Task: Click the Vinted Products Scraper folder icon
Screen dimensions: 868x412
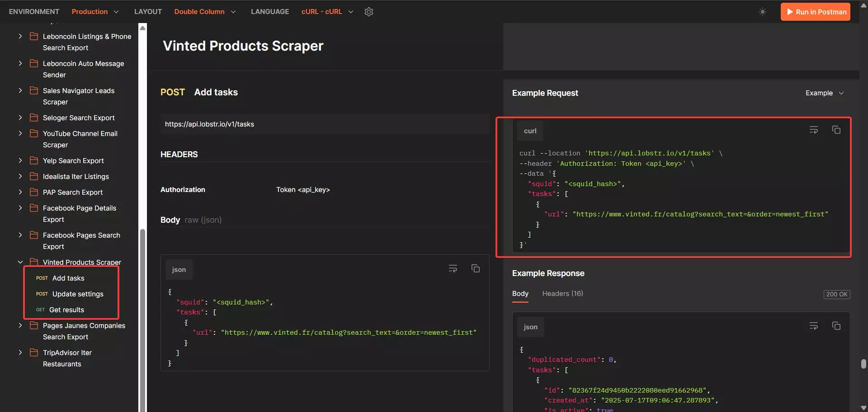Action: click(33, 261)
